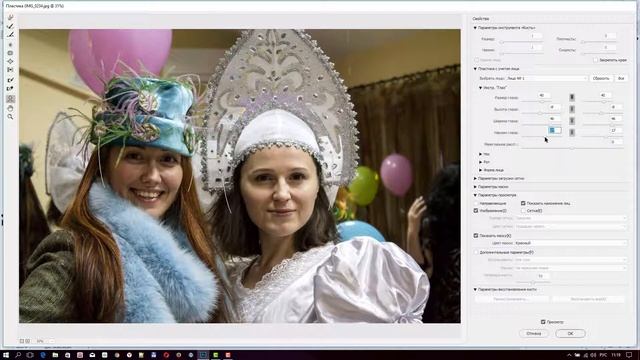Select the Pucker tool
This screenshot has height=360, width=640.
click(x=10, y=53)
